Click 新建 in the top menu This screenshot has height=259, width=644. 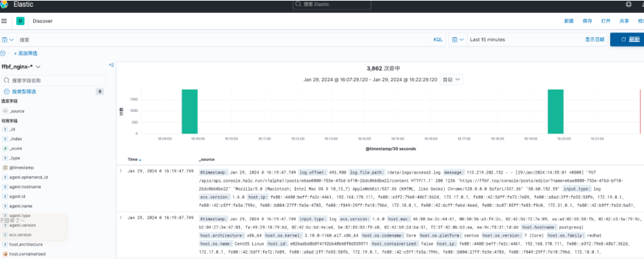click(569, 21)
